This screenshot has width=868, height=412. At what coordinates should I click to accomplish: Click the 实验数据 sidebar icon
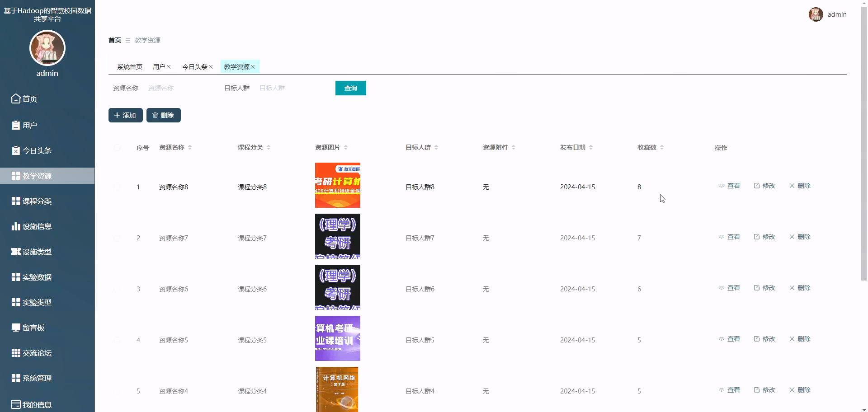[16, 277]
